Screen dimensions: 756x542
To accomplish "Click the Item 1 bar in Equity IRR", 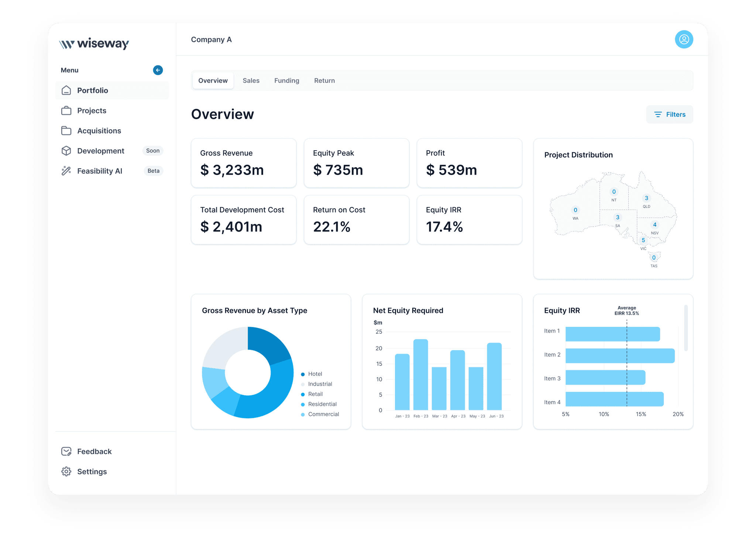I will 613,334.
